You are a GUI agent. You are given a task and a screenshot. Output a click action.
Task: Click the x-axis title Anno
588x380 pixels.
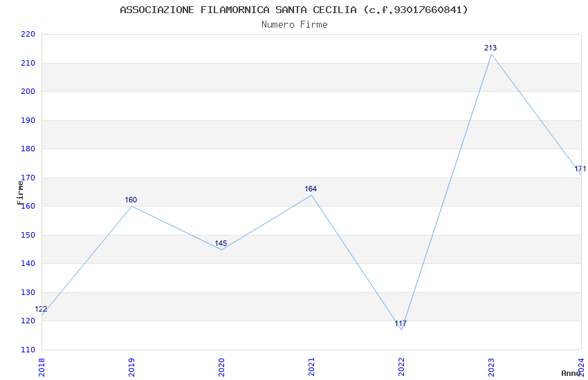tap(571, 373)
